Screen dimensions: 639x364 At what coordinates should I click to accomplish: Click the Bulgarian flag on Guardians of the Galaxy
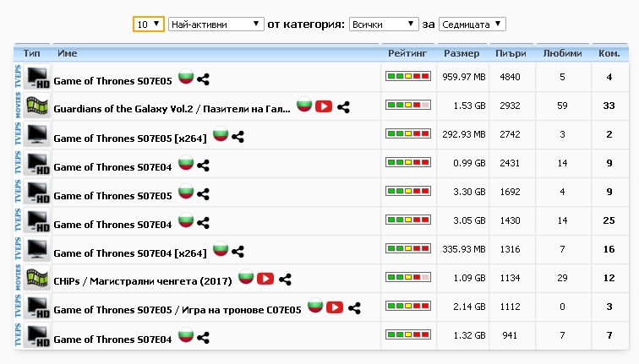point(304,106)
